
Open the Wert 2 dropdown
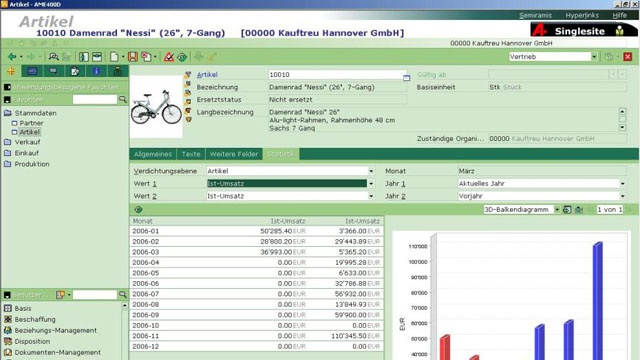[371, 196]
